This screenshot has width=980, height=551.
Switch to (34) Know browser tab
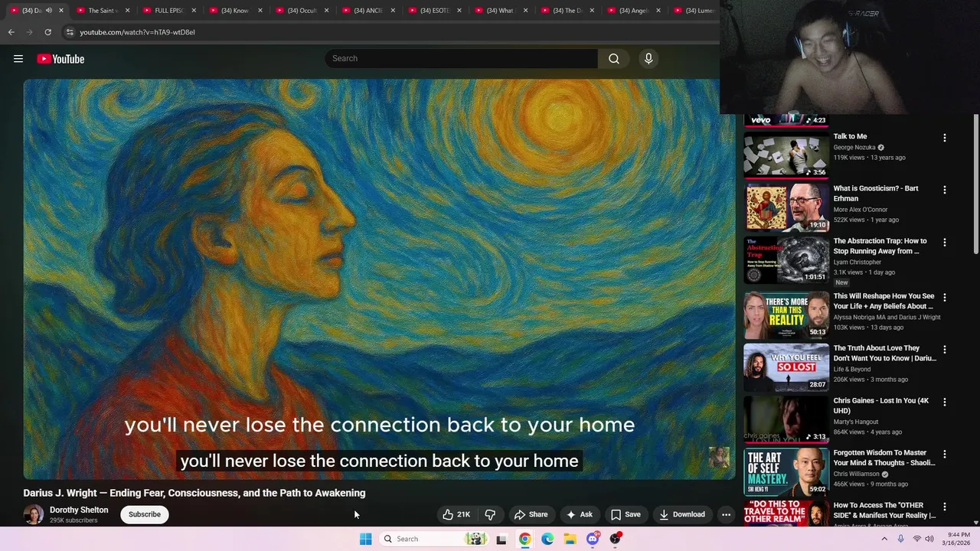(x=234, y=11)
